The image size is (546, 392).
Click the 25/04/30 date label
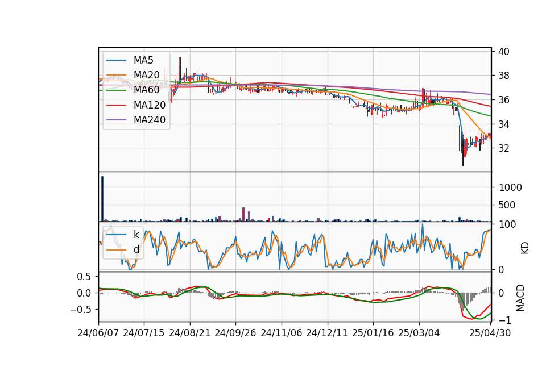click(490, 333)
